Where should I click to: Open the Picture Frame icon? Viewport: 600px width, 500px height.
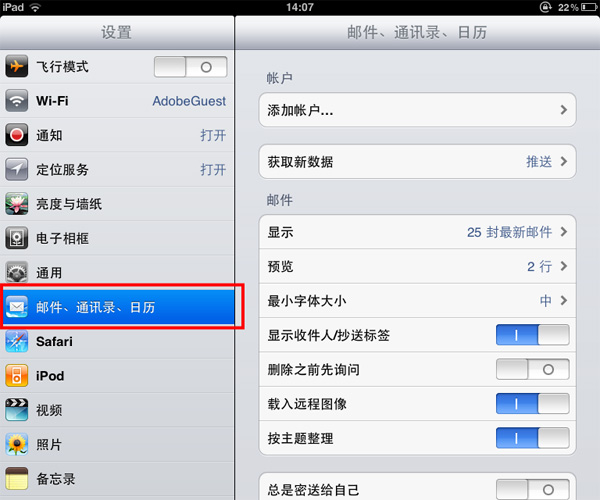click(16, 238)
